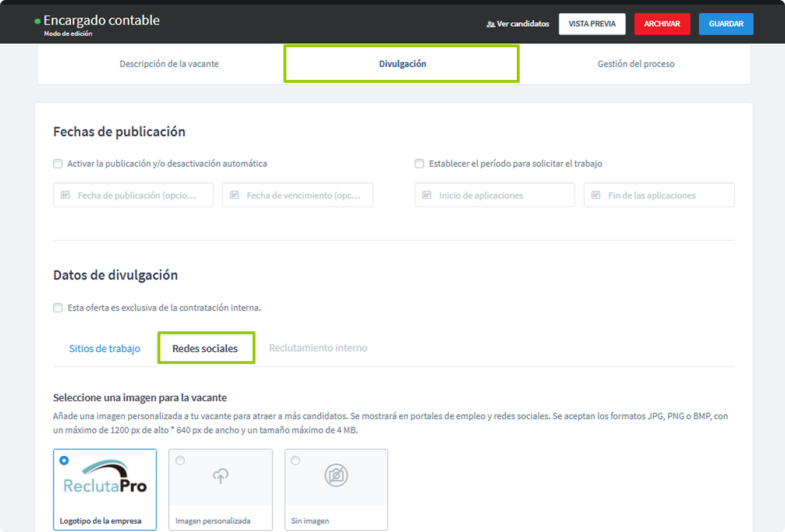This screenshot has height=532, width=785.
Task: Enable automatic publication and deactivation
Action: coord(58,164)
